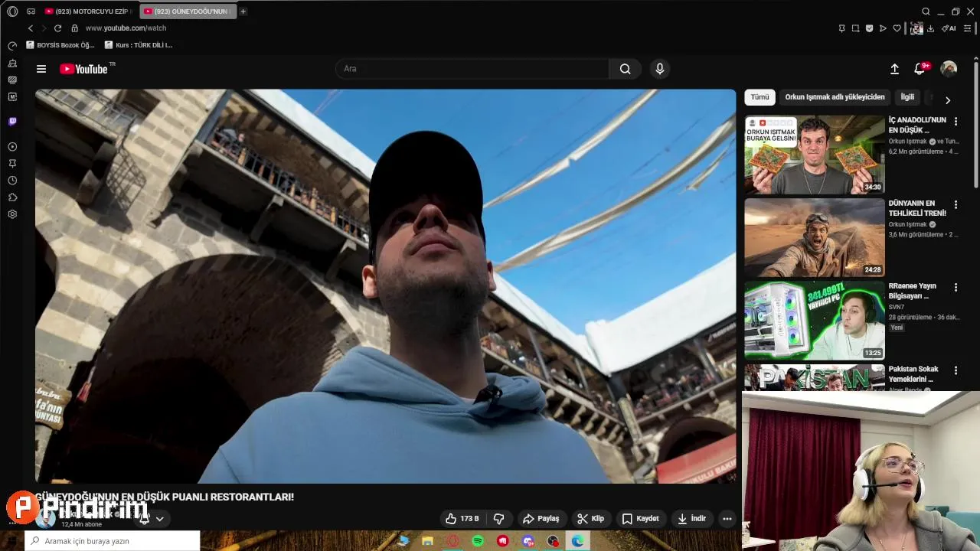Open the player send arrow icon

click(x=883, y=28)
